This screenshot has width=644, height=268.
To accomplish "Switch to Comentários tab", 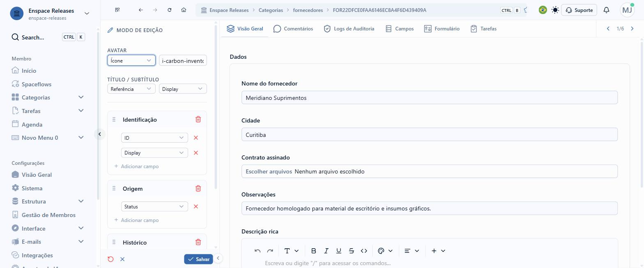I will tap(293, 29).
